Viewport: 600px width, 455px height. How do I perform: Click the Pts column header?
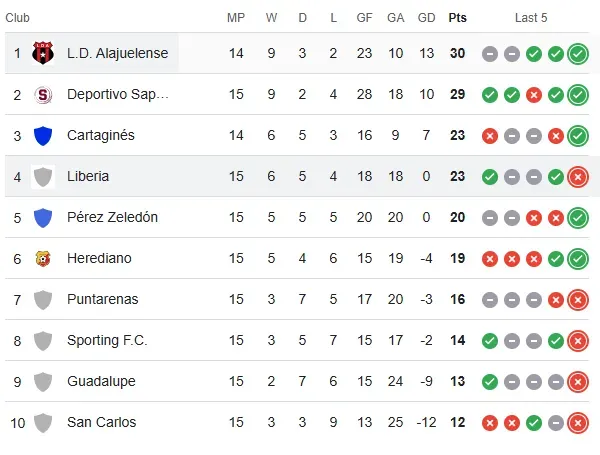(457, 18)
